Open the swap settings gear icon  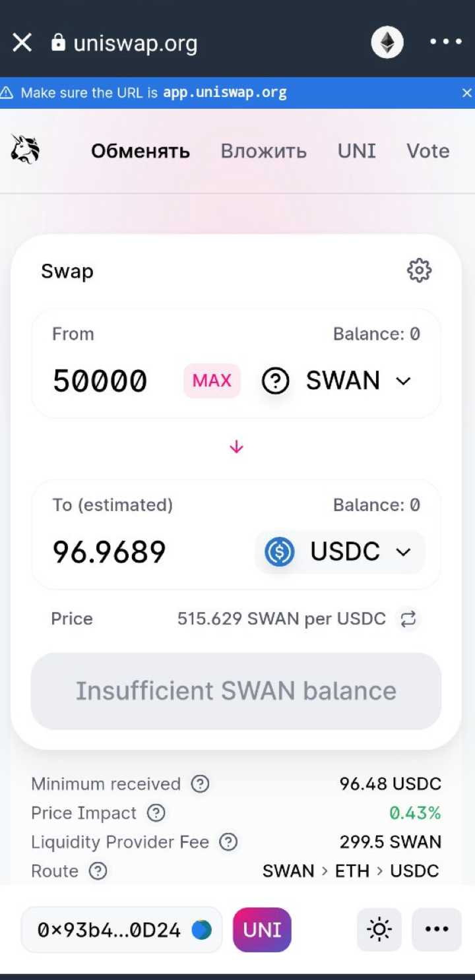point(419,270)
